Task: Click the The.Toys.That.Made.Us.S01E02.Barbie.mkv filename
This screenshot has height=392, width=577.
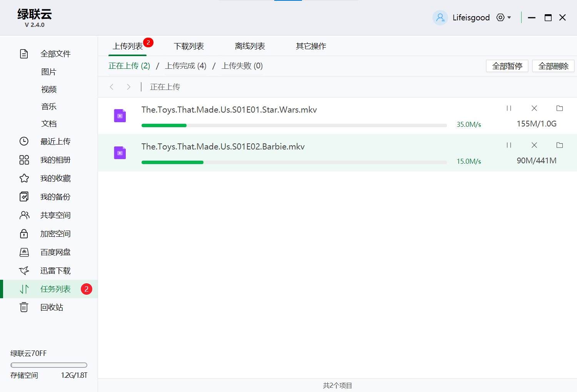Action: pos(223,146)
